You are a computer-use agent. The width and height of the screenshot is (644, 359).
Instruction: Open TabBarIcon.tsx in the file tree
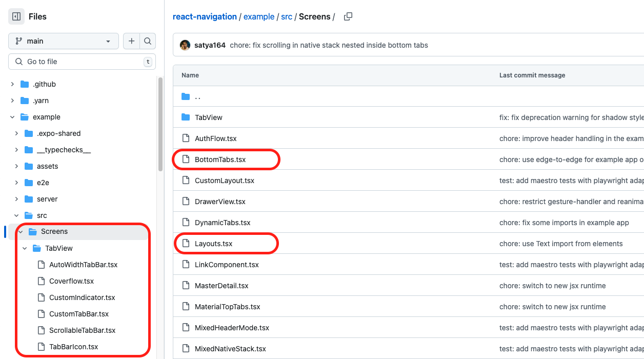tap(74, 347)
